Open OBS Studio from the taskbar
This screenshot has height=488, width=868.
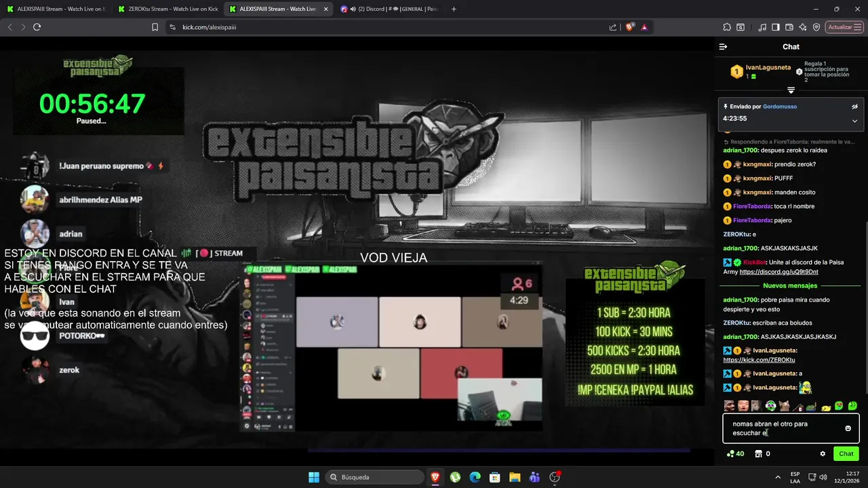555,477
